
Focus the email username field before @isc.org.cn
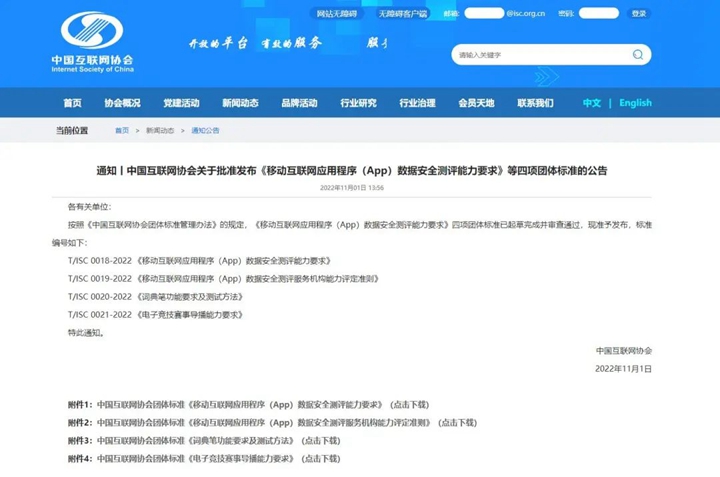pyautogui.click(x=484, y=13)
